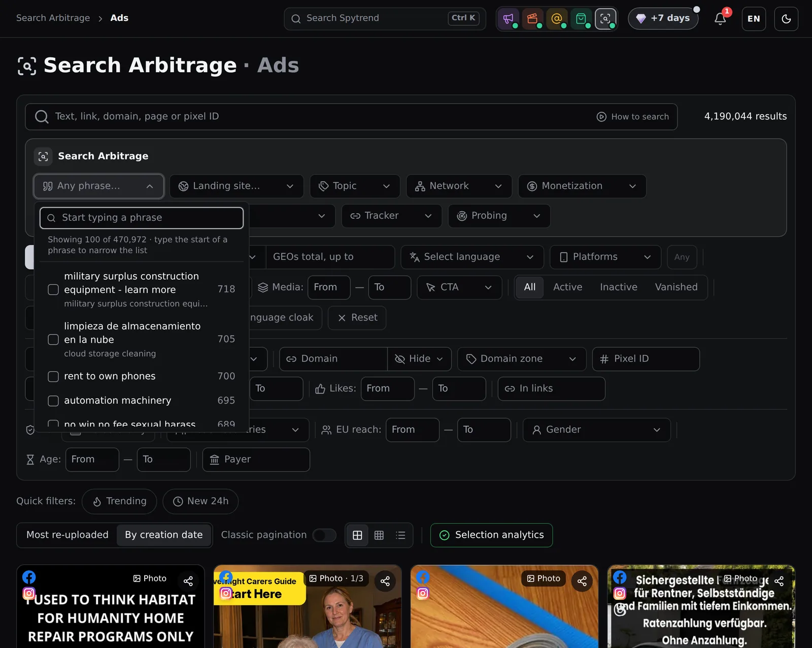
Task: Check automation machinery phrase
Action: (x=53, y=401)
